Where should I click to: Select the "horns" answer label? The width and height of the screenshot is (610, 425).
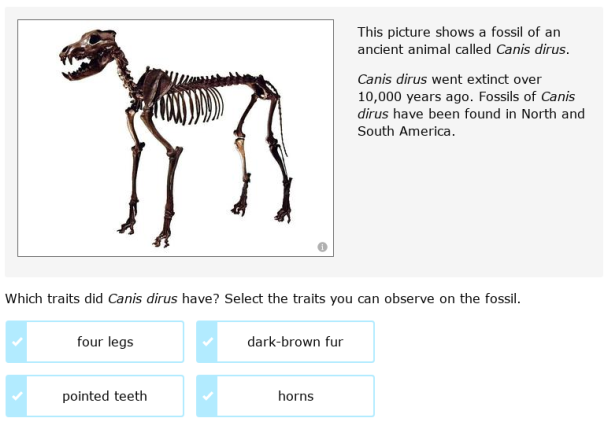(295, 396)
